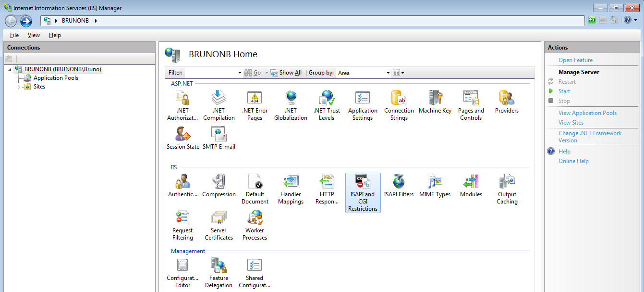Click the Forward navigation arrow
The width and height of the screenshot is (644, 292).
[x=26, y=21]
